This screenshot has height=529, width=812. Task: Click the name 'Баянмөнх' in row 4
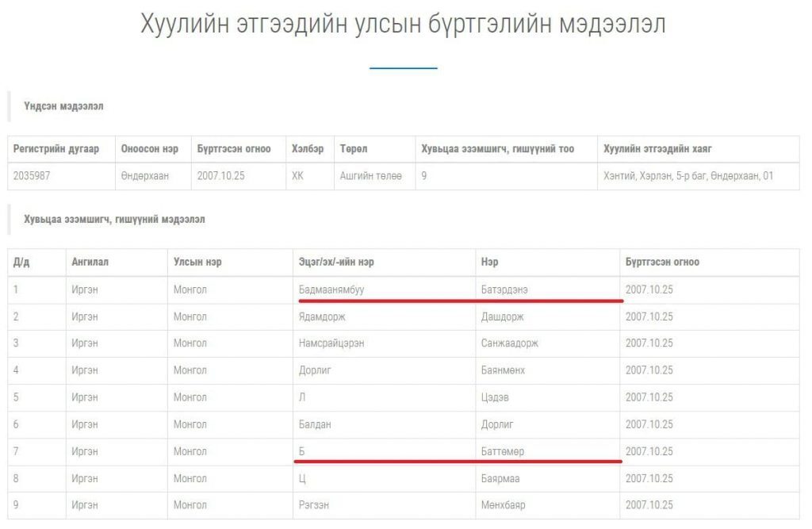point(503,370)
